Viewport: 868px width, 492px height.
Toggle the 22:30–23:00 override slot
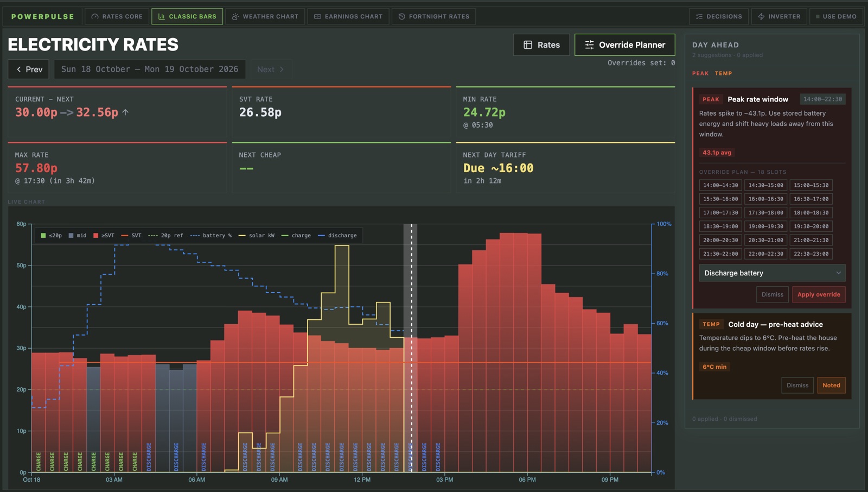point(811,254)
